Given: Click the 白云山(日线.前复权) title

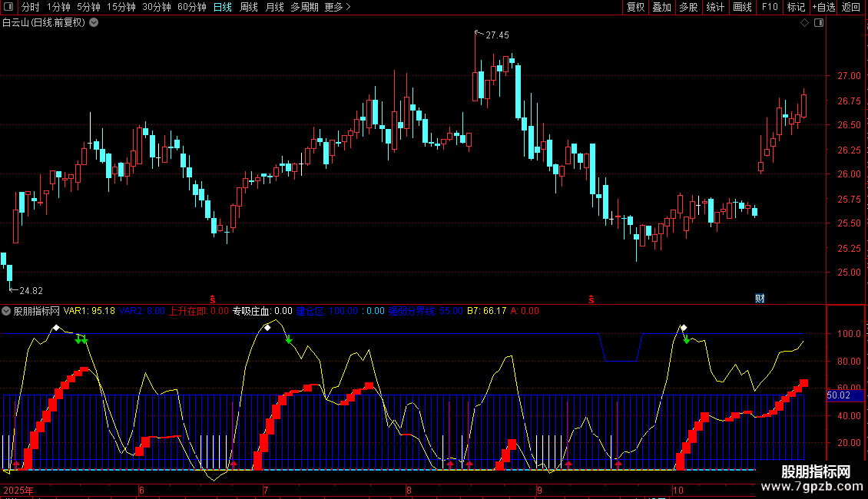Looking at the screenshot, I should click(44, 23).
